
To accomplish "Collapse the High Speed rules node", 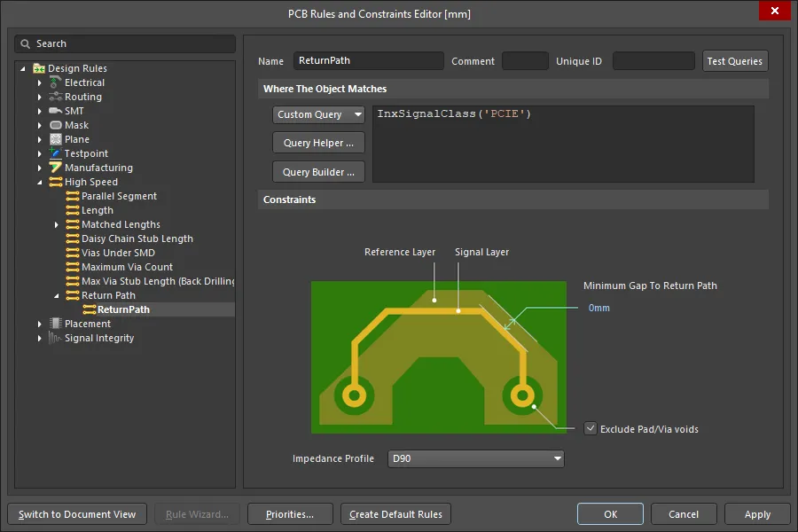I will point(40,183).
